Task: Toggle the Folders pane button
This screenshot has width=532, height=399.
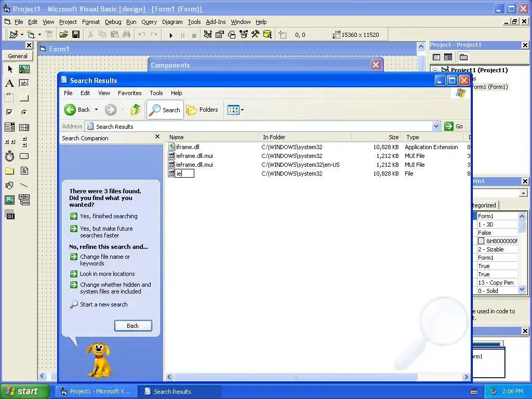Action: (202, 110)
